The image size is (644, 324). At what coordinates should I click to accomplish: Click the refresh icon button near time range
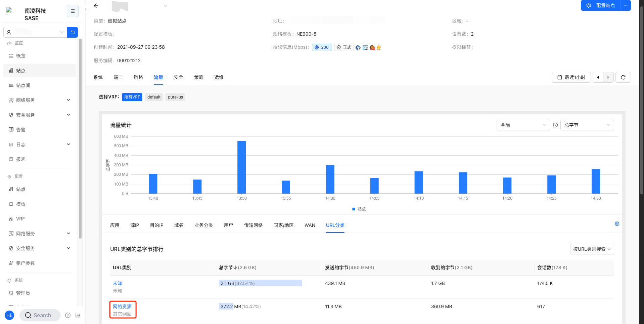click(x=623, y=77)
